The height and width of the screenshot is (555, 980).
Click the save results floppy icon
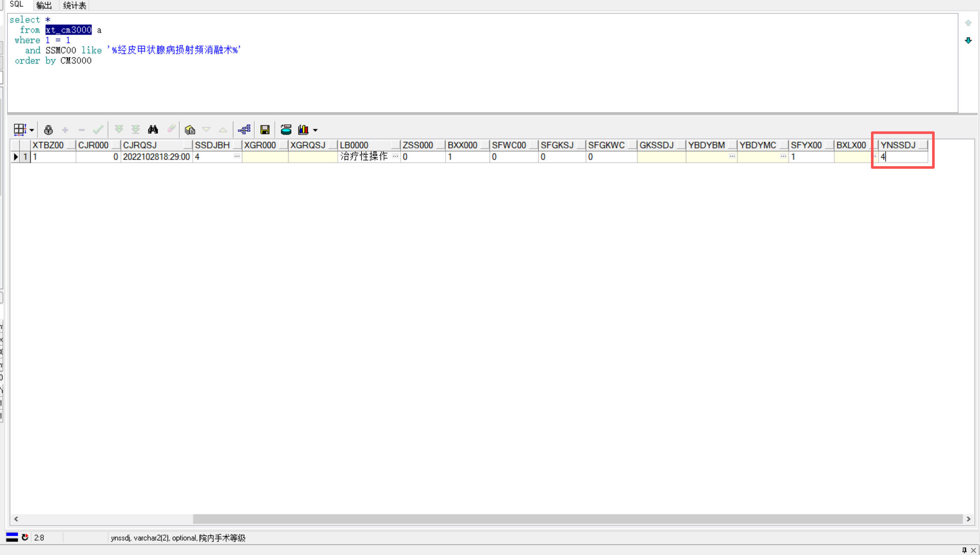point(265,130)
